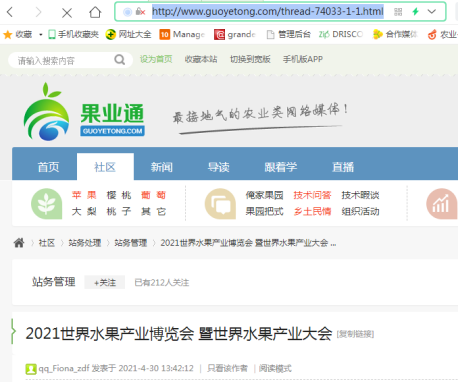Open the 农业 bookmark
Viewport: 458px width, 383px height.
[x=443, y=34]
